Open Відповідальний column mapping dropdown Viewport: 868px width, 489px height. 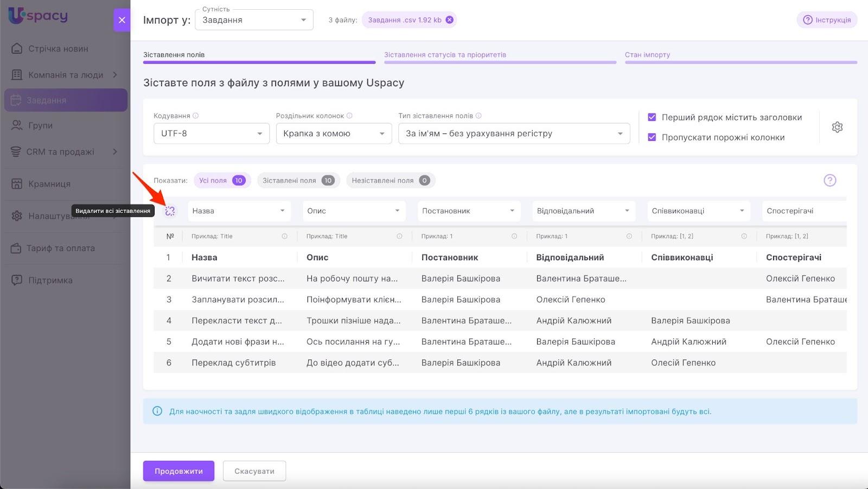click(583, 211)
